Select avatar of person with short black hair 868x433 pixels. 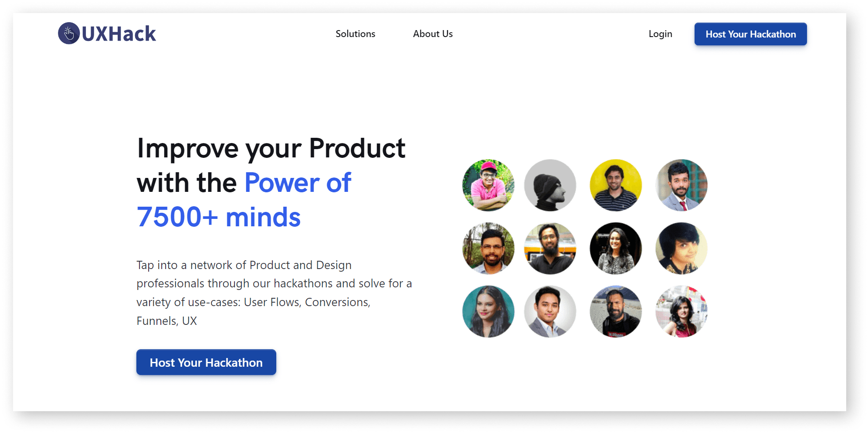tap(682, 249)
